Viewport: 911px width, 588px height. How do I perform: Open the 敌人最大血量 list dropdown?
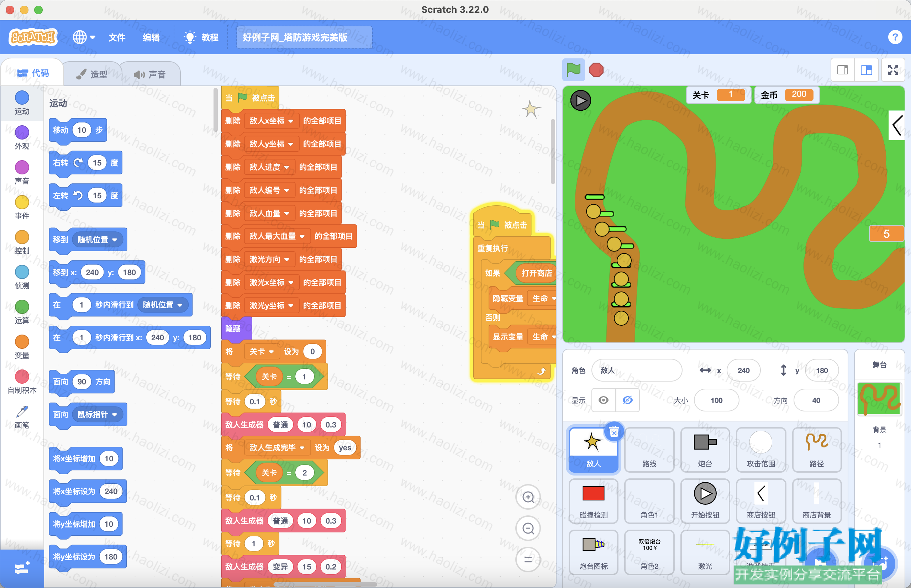pos(277,236)
